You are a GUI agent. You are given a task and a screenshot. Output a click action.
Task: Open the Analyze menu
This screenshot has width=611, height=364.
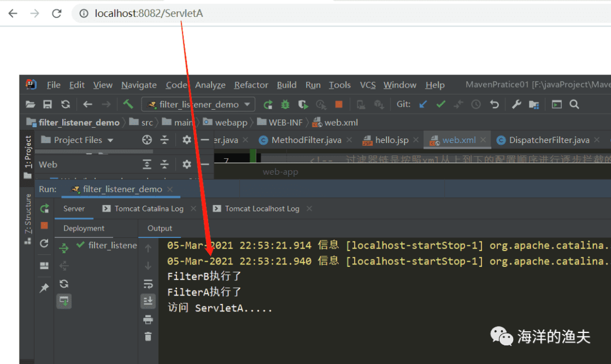[210, 85]
